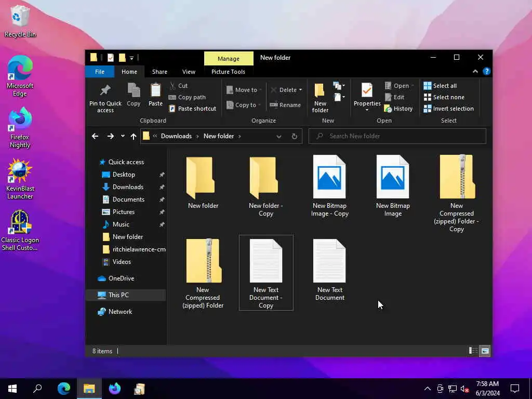This screenshot has width=532, height=399.
Task: Click Invert selection in the ribbon
Action: coord(448,109)
